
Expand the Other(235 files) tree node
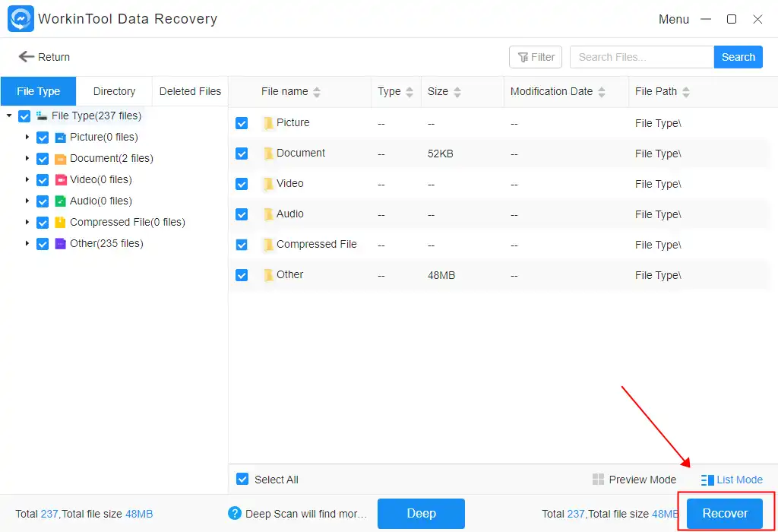(x=27, y=243)
